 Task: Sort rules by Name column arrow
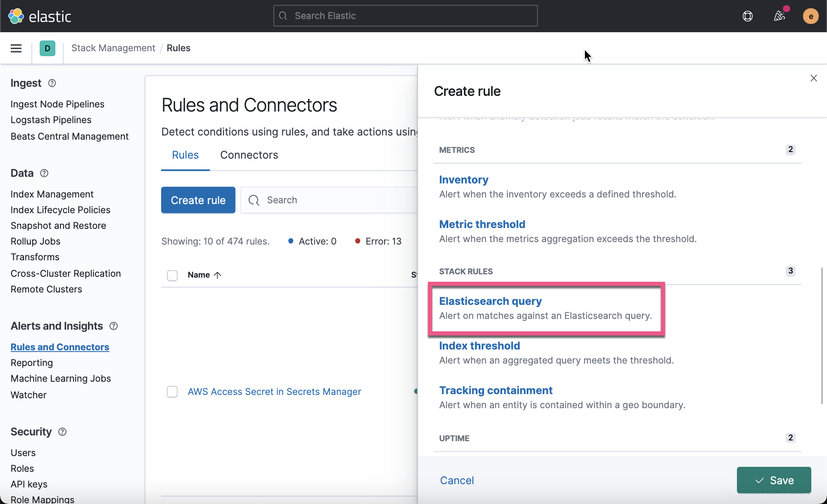point(218,275)
